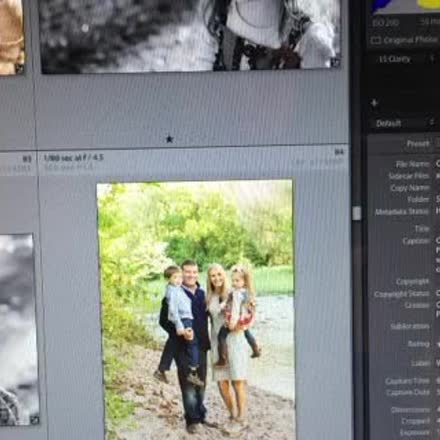Viewport: 440px width, 440px height.
Task: Click the ISO 200 histogram readout
Action: coord(386,23)
